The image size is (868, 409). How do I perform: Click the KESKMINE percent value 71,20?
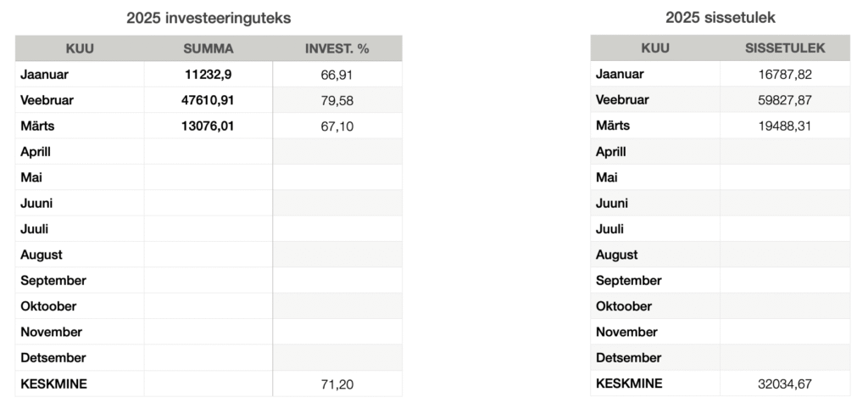pyautogui.click(x=337, y=384)
